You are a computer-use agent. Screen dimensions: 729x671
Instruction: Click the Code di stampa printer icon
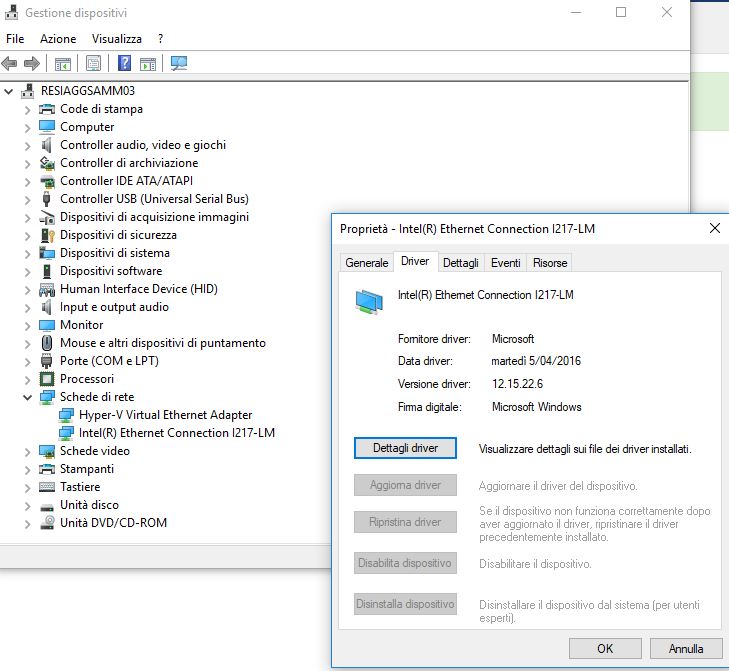47,109
